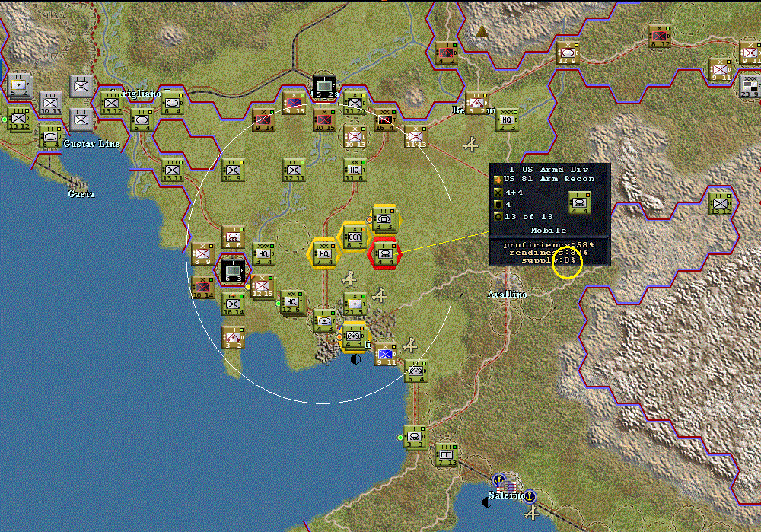Select the 9-14 infantry counter
Viewport: 761px width, 532px height.
coord(264,120)
